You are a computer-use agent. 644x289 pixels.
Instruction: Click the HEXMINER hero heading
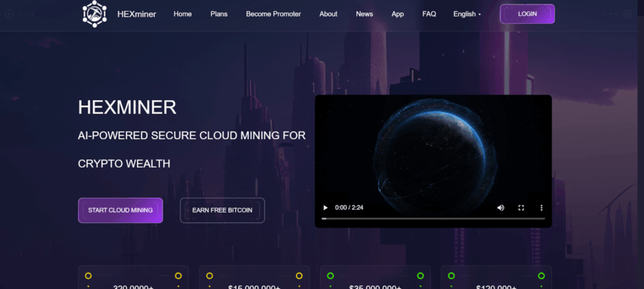pyautogui.click(x=127, y=107)
